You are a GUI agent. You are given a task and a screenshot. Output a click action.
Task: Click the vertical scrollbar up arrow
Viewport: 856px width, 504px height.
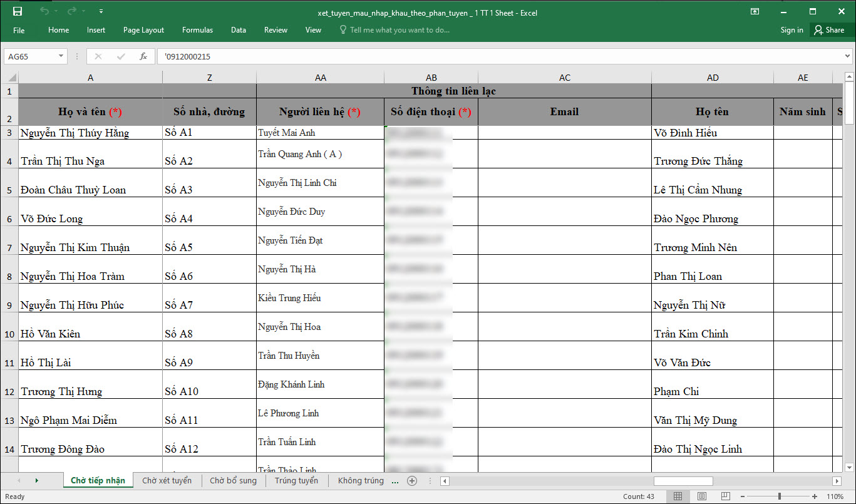pyautogui.click(x=850, y=77)
